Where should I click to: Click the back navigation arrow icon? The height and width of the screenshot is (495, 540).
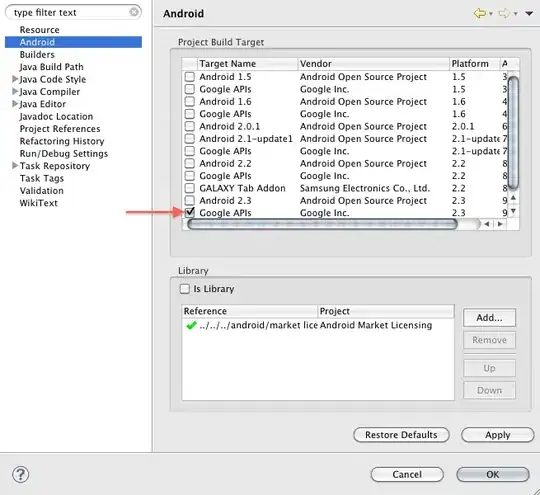480,13
